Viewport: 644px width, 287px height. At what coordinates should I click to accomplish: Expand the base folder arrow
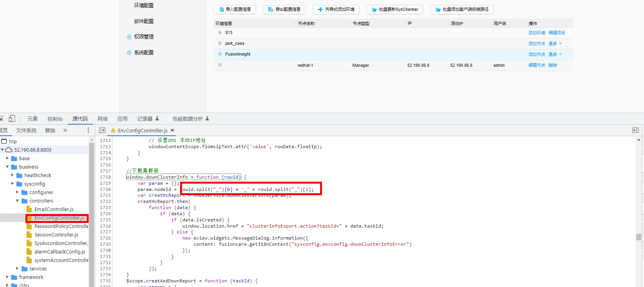coord(7,158)
